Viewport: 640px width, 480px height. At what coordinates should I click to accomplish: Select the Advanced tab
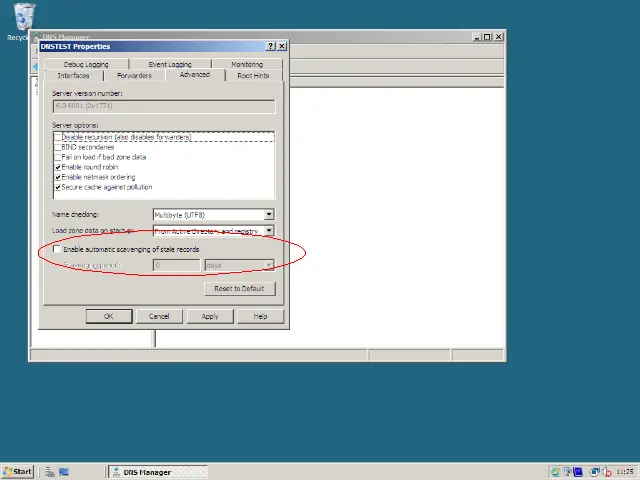(x=195, y=75)
